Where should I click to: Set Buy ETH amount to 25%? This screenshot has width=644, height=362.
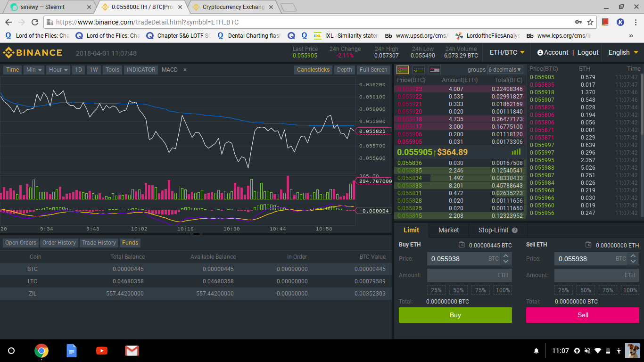pyautogui.click(x=436, y=290)
